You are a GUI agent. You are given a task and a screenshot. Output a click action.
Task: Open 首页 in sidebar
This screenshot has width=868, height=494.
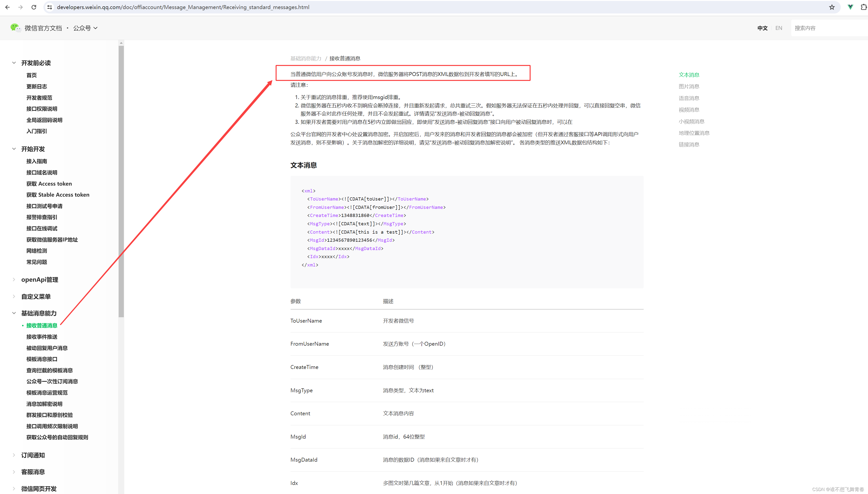point(32,75)
